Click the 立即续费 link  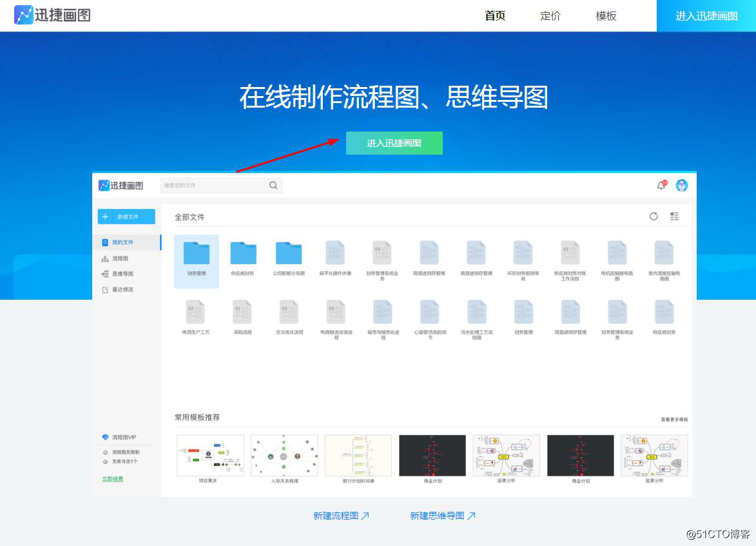(x=112, y=479)
